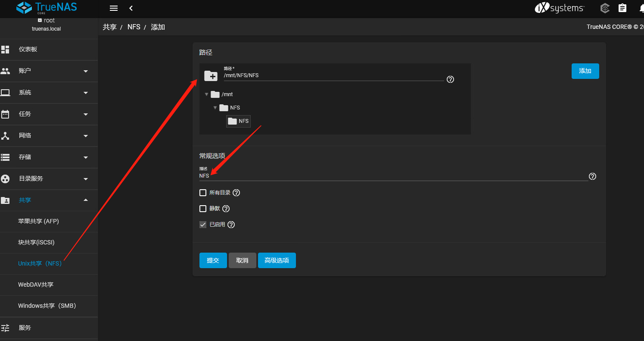644x341 pixels.
Task: Enable the 静默 checkbox
Action: coord(203,209)
